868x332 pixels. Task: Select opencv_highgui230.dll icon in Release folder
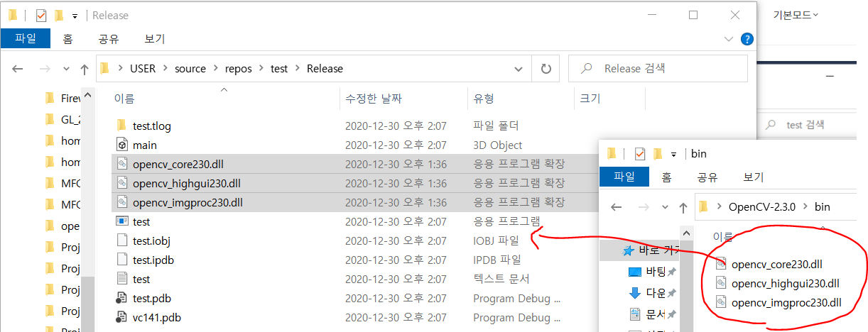(121, 183)
